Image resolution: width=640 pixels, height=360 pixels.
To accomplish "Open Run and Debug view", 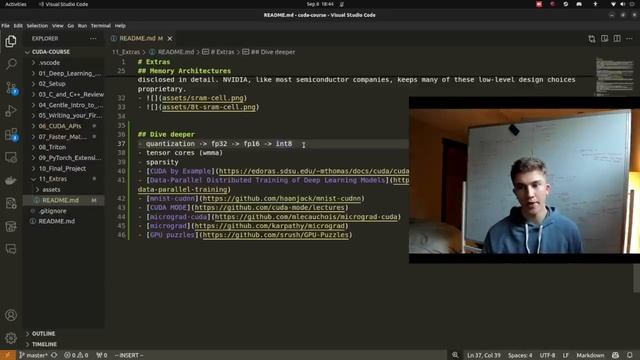I will [11, 111].
